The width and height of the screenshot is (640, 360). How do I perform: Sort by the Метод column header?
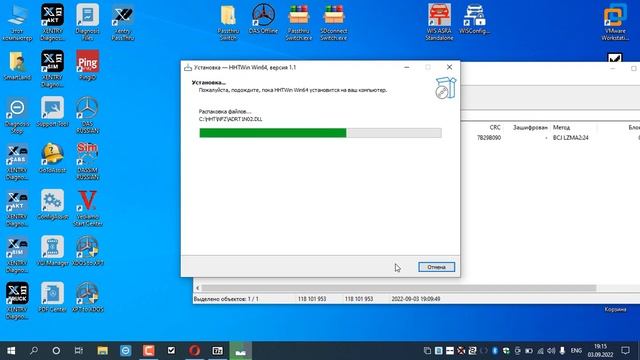(x=561, y=127)
